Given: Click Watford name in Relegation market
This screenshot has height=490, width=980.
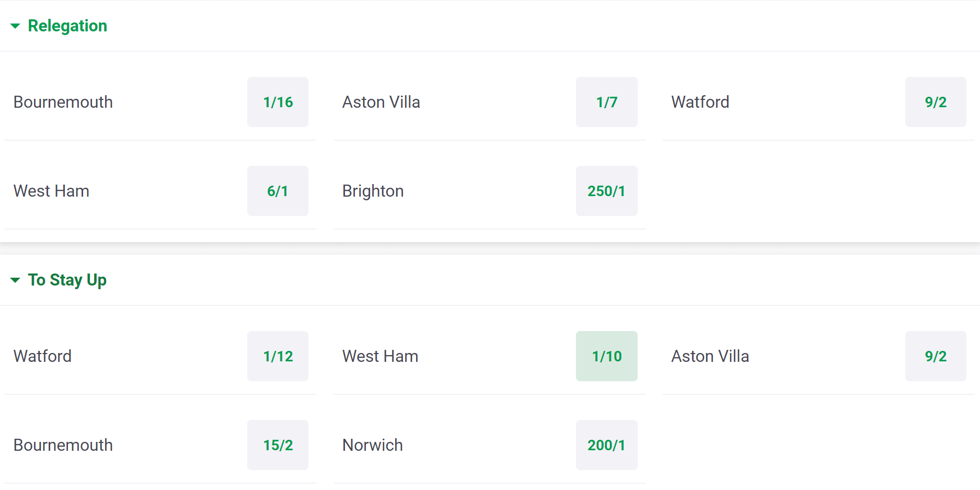Looking at the screenshot, I should (700, 102).
